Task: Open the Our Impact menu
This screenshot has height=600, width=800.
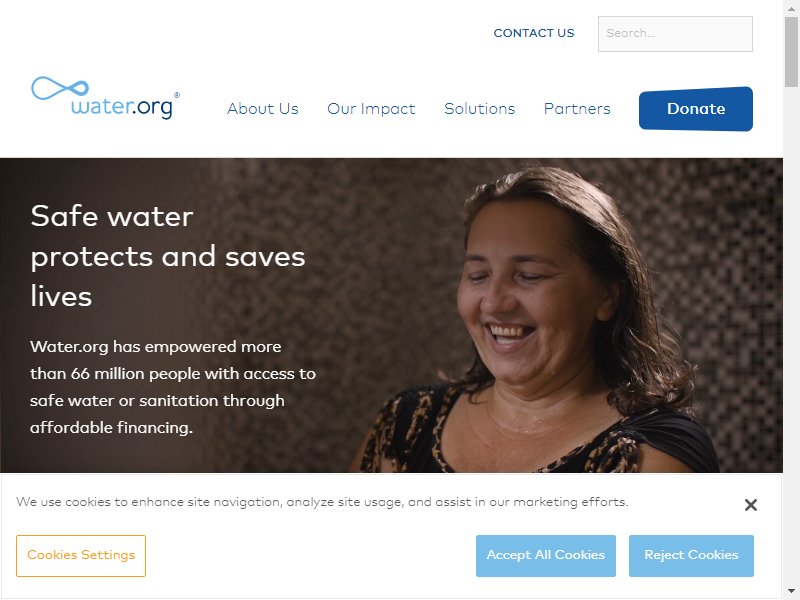Action: 371,109
